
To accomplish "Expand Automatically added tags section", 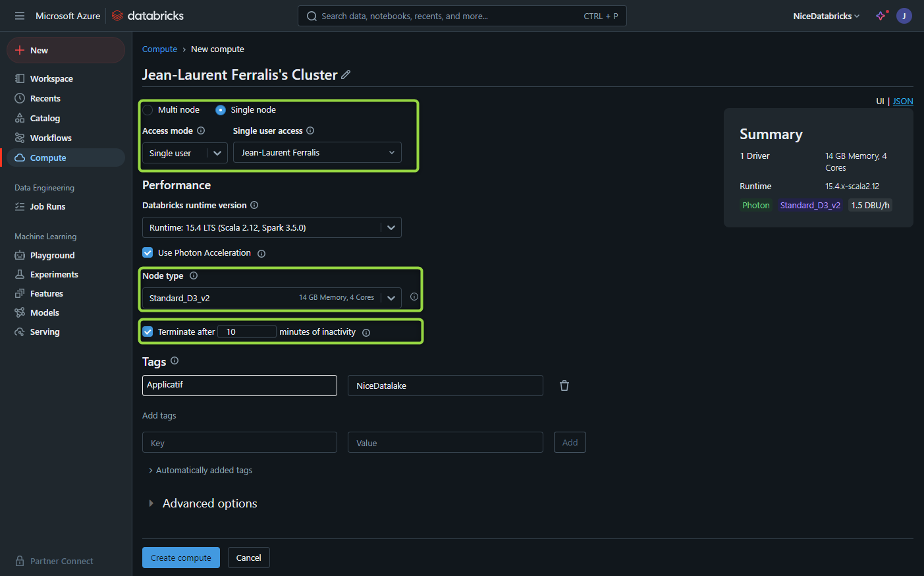I will point(200,470).
